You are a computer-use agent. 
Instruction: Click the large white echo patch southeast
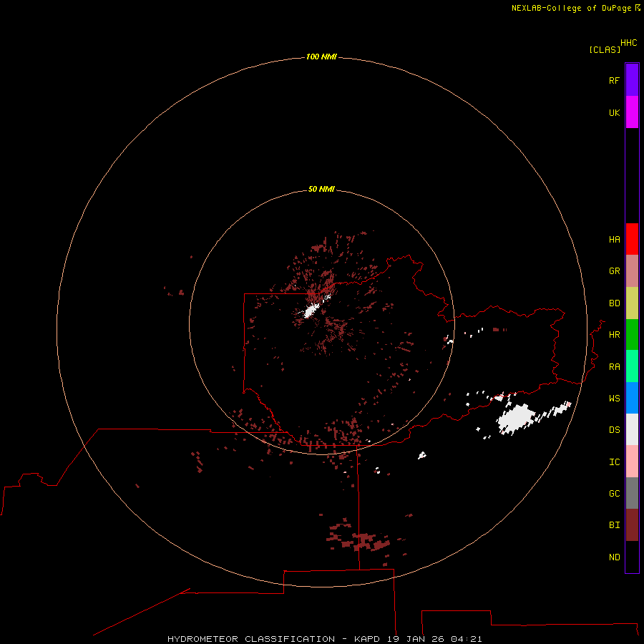click(516, 418)
